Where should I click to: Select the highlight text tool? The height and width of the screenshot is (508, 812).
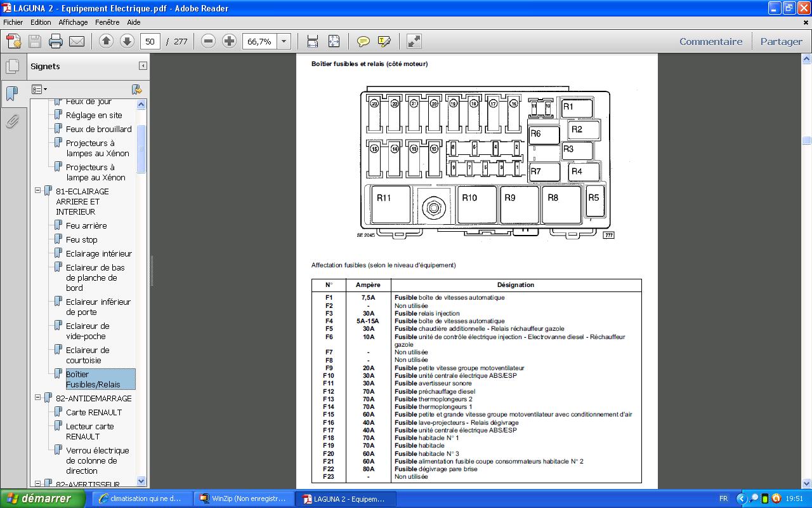384,41
